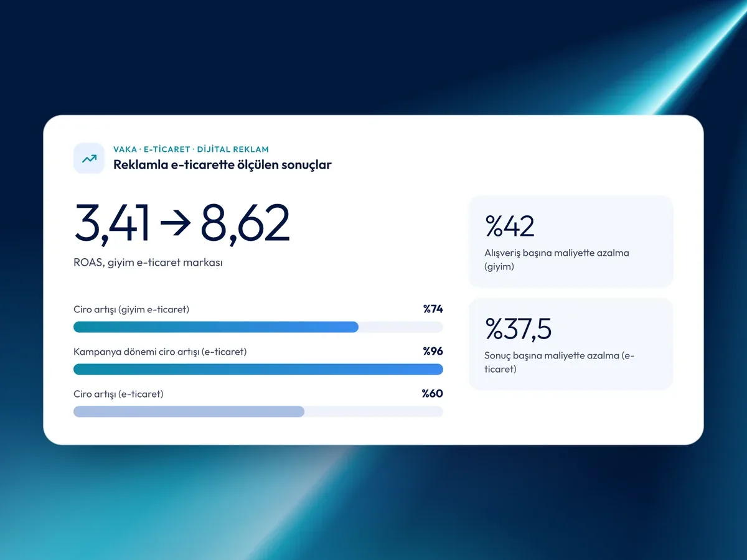Image resolution: width=747 pixels, height=560 pixels.
Task: Click the trending-up chart icon
Action: point(89,158)
